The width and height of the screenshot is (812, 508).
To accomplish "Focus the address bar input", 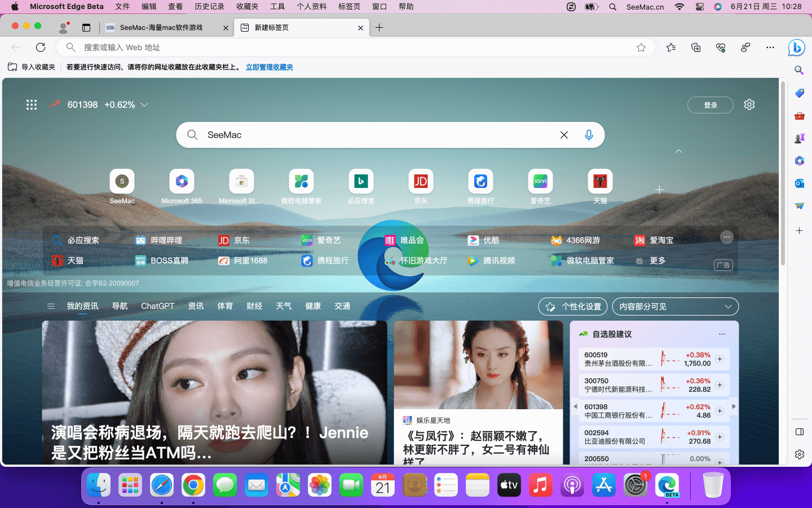I will click(x=355, y=47).
